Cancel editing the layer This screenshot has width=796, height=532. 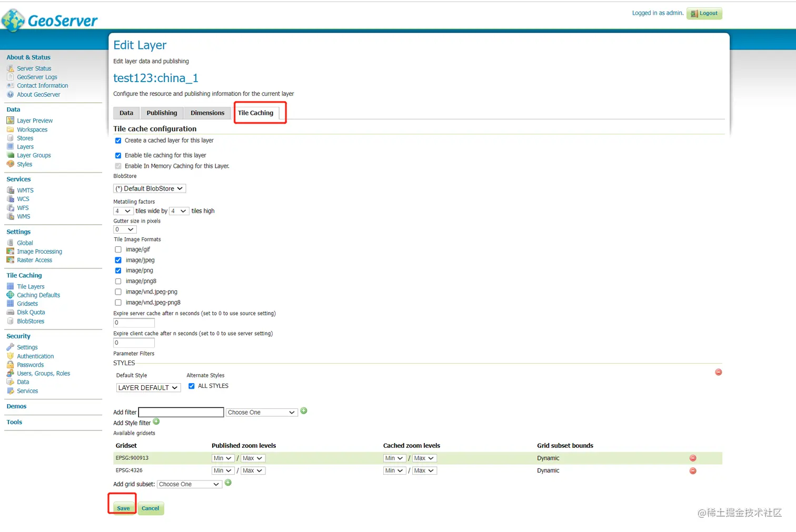151,508
